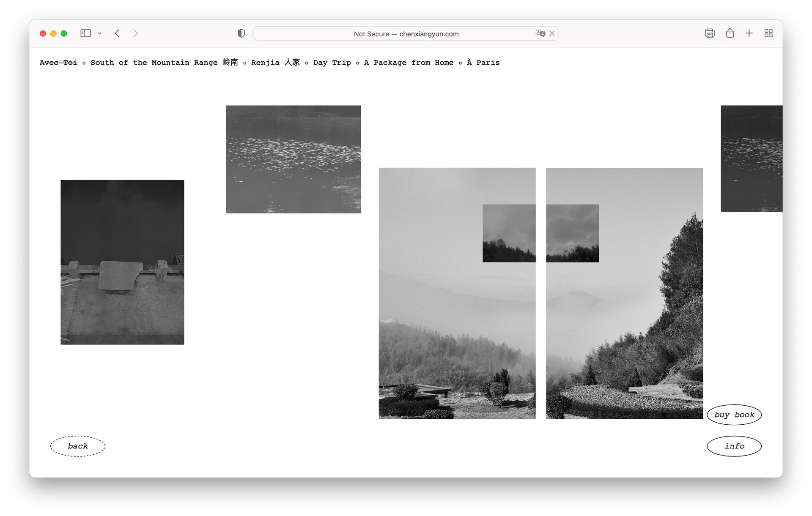The width and height of the screenshot is (812, 516).
Task: Go back with the browser back arrow
Action: point(117,33)
